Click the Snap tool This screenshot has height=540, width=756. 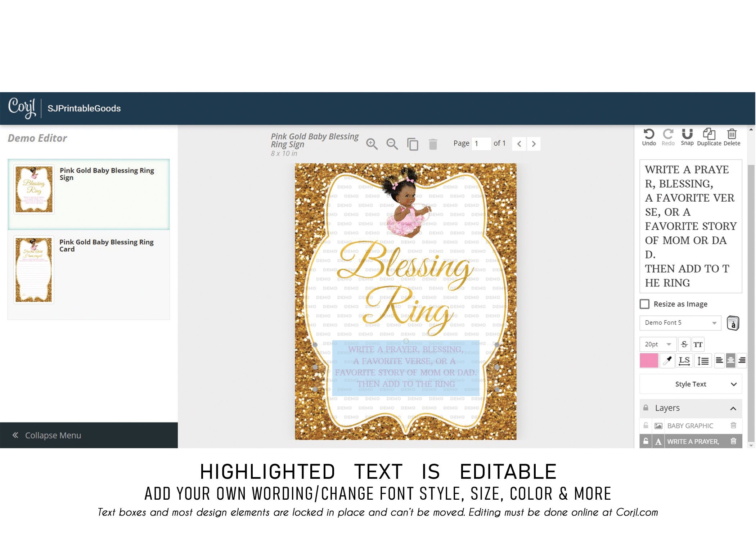(687, 136)
